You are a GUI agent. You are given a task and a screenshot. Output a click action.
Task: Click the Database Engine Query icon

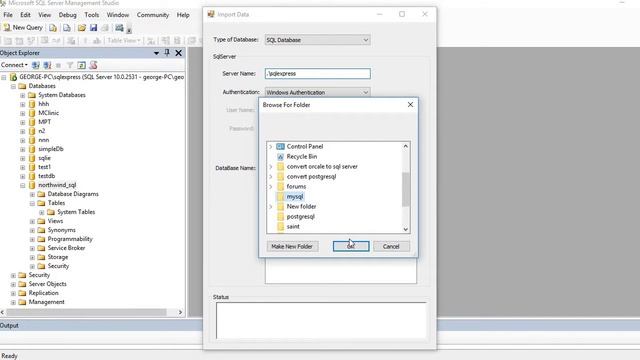[x=53, y=28]
